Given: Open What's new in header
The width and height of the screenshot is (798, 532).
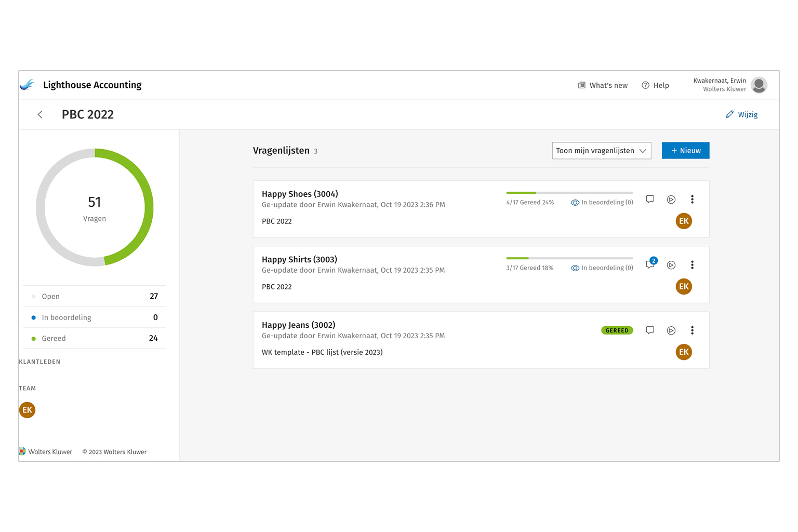Looking at the screenshot, I should (x=603, y=85).
